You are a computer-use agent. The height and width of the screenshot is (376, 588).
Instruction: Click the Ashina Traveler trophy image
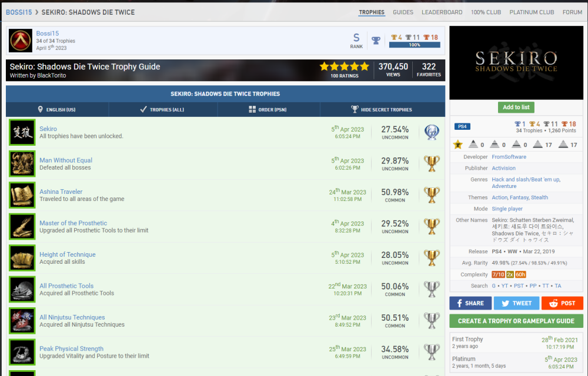(22, 195)
